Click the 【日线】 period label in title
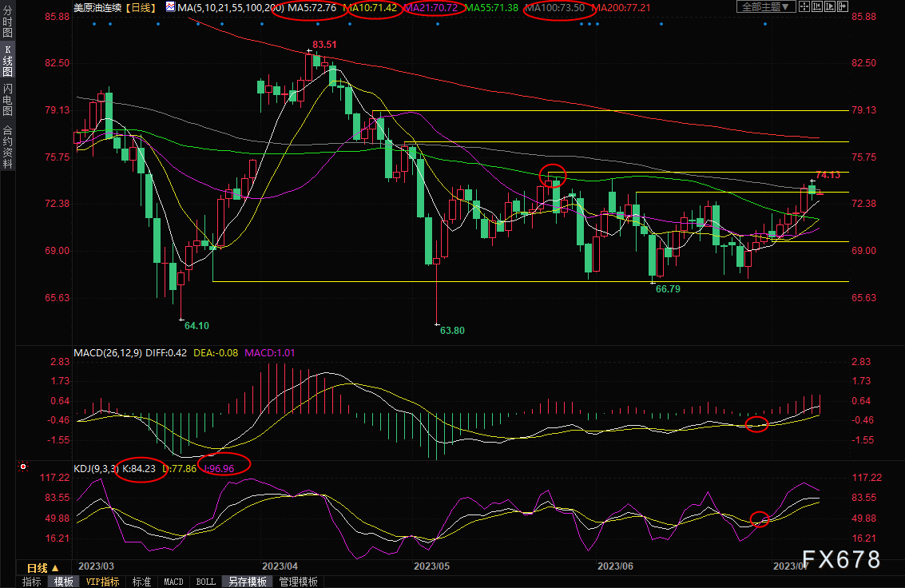 pos(141,7)
